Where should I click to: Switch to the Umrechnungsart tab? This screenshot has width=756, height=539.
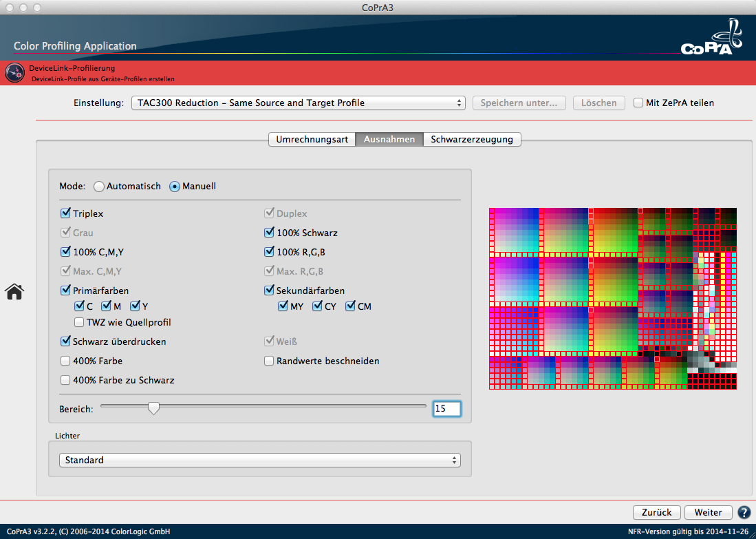311,139
